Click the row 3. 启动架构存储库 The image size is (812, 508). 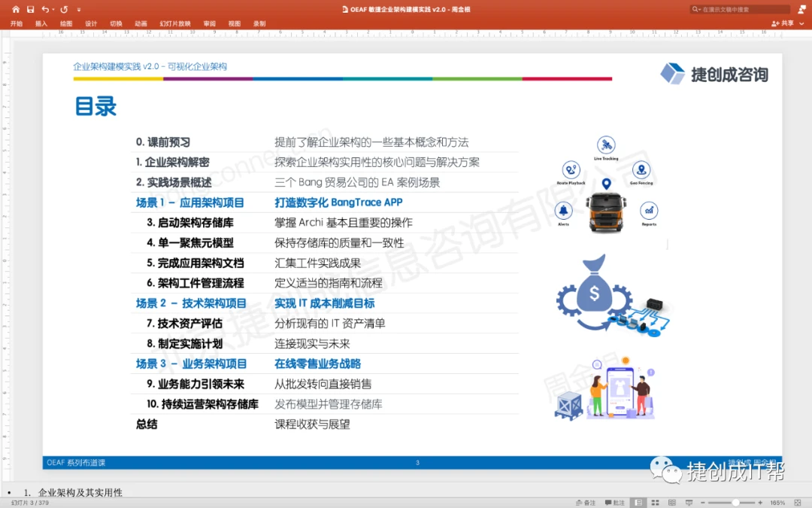pos(325,223)
